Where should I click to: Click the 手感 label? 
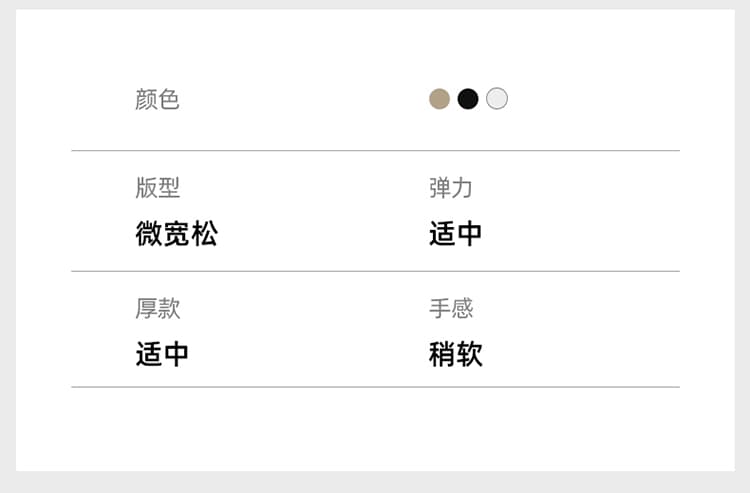coord(451,308)
